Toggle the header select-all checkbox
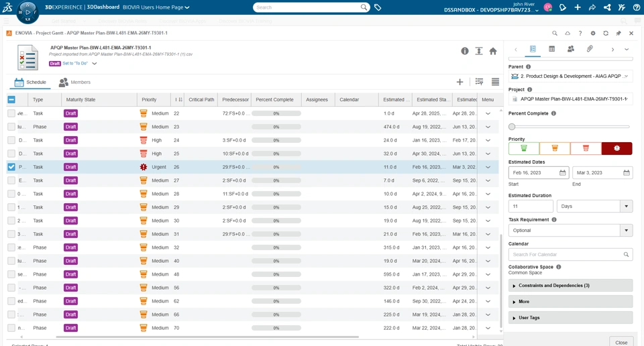The image size is (644, 346). [11, 99]
